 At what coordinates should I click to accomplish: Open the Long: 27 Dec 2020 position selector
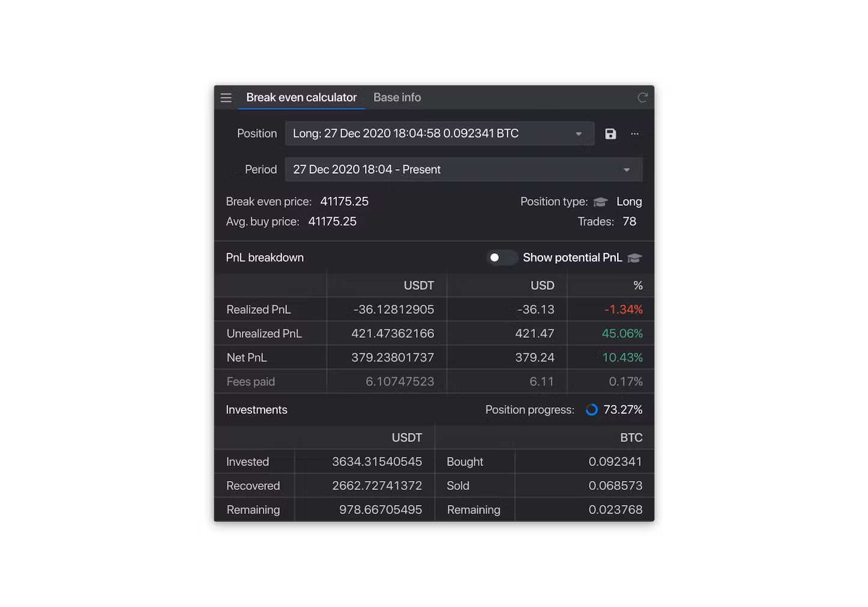(439, 134)
